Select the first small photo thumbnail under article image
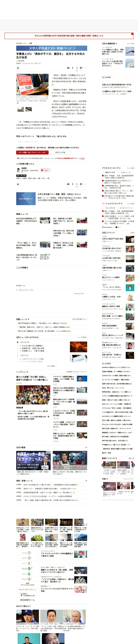This screenshot has width=138, height=644. [21, 109]
